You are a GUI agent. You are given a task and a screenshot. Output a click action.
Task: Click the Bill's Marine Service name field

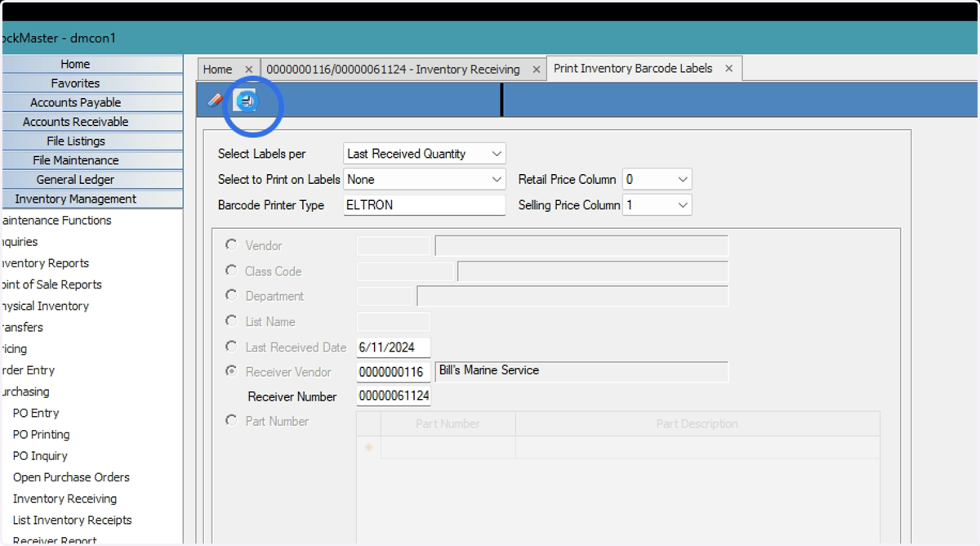[581, 372]
